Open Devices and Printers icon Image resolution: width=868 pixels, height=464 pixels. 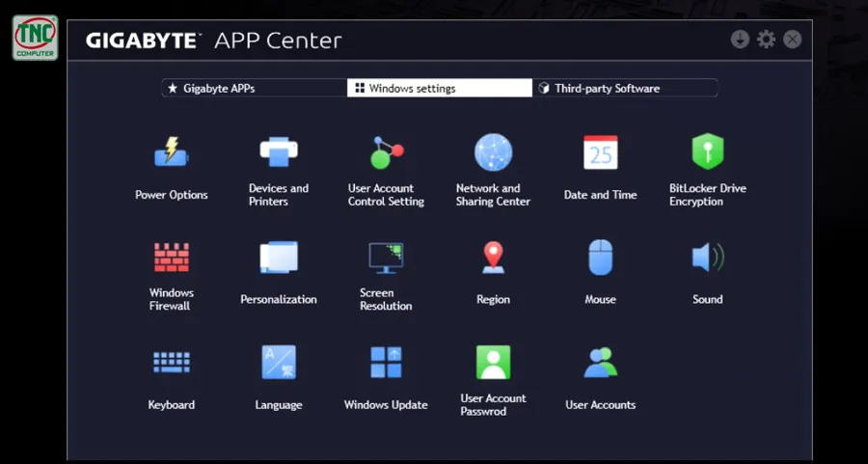[x=279, y=151]
